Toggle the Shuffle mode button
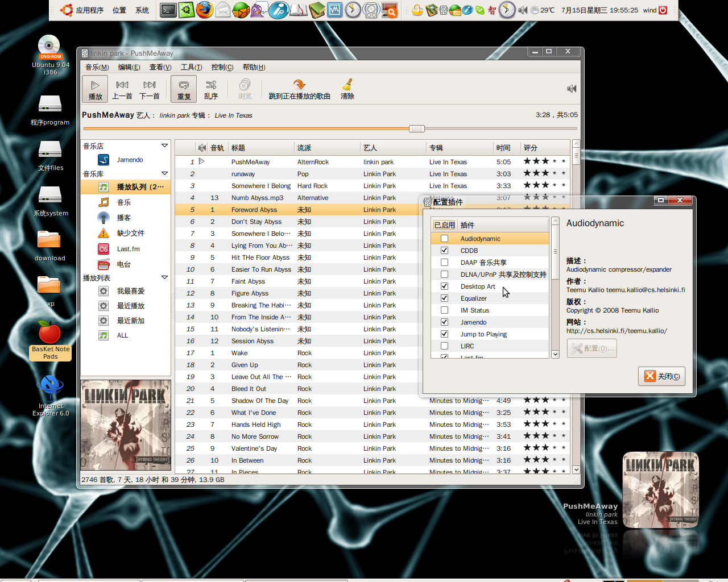 tap(211, 89)
